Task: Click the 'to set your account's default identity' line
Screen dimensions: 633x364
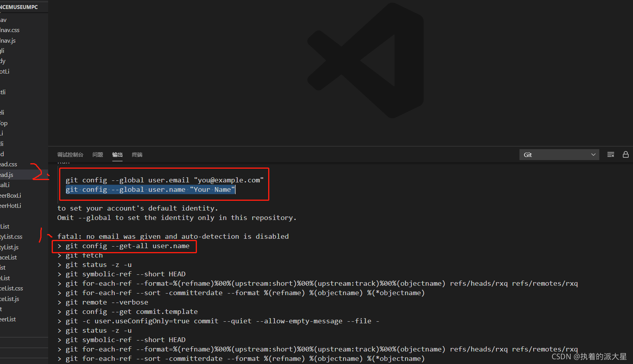Action: tap(138, 208)
